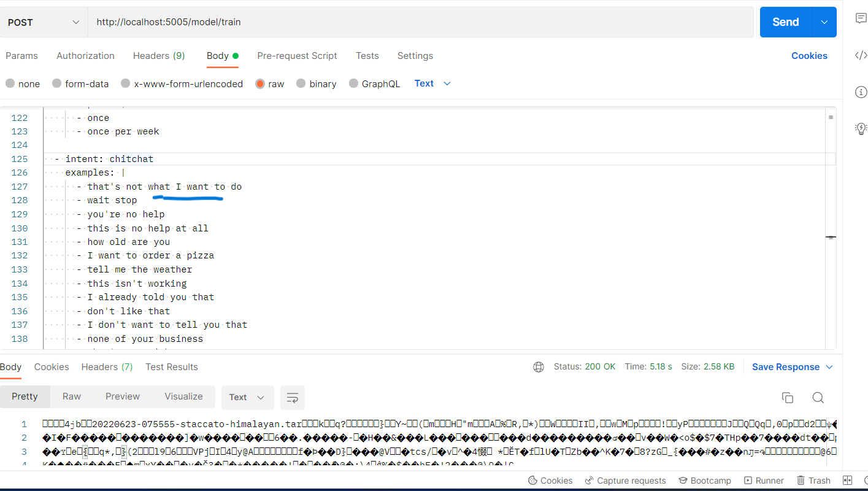Select the raw body type
Viewport: 868px width, 491px height.
click(269, 83)
